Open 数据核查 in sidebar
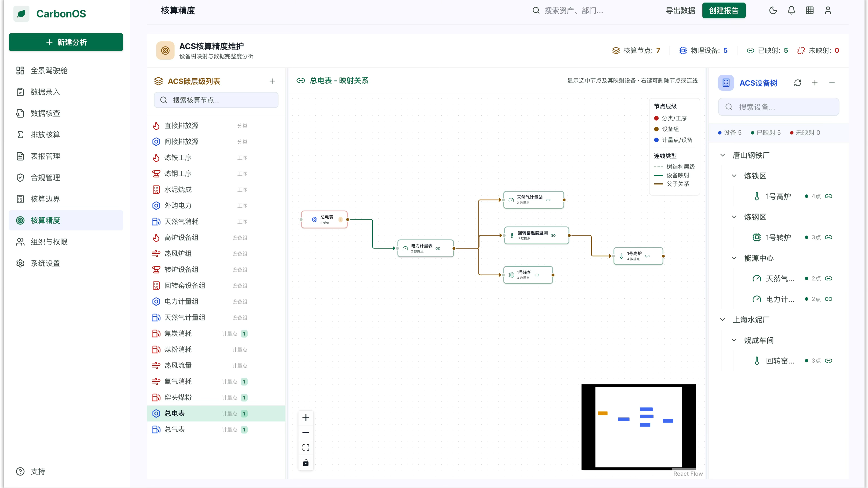Screen dimensions: 868x488 click(66, 113)
